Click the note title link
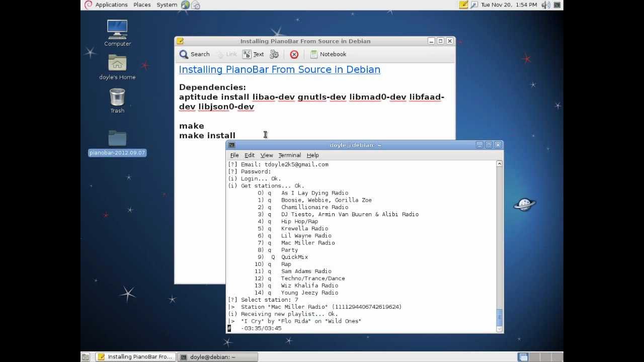The image size is (644, 362). pyautogui.click(x=280, y=69)
